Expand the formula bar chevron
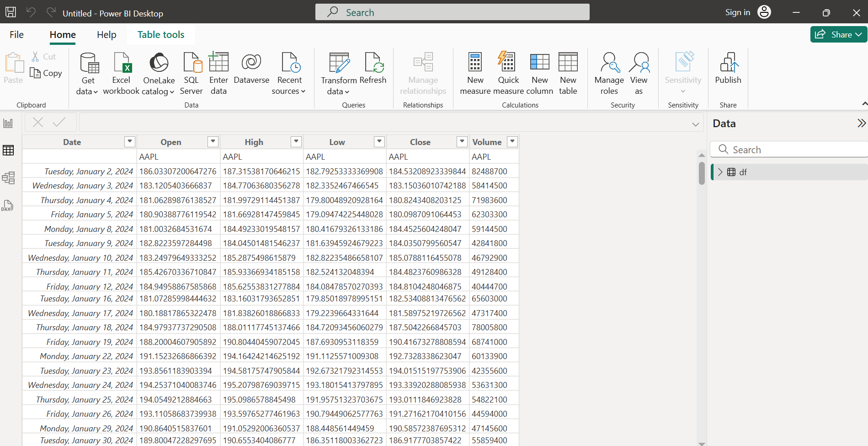 [x=695, y=124]
